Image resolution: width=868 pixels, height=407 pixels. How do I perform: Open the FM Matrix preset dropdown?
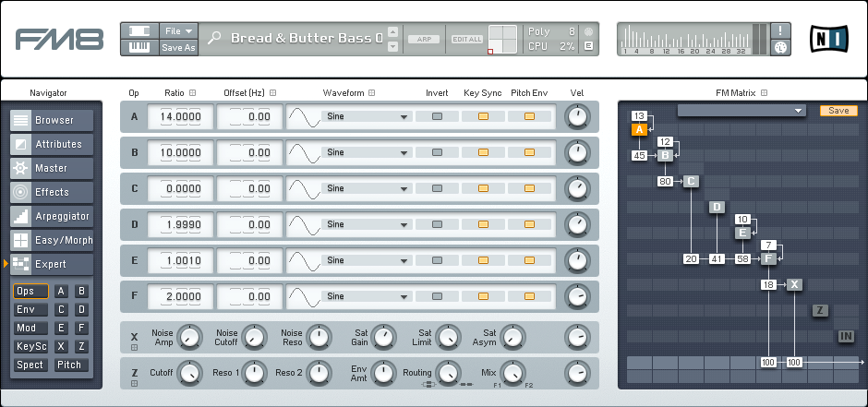[x=742, y=111]
